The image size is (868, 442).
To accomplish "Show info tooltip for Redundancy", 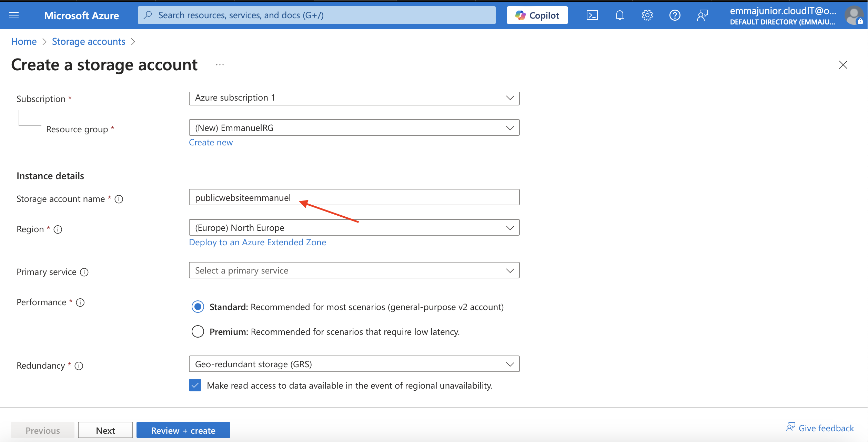I will click(x=79, y=366).
